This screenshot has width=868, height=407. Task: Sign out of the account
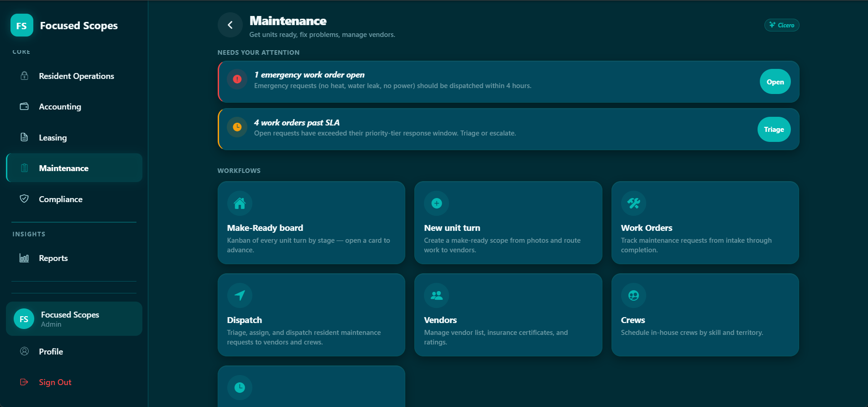coord(74,382)
